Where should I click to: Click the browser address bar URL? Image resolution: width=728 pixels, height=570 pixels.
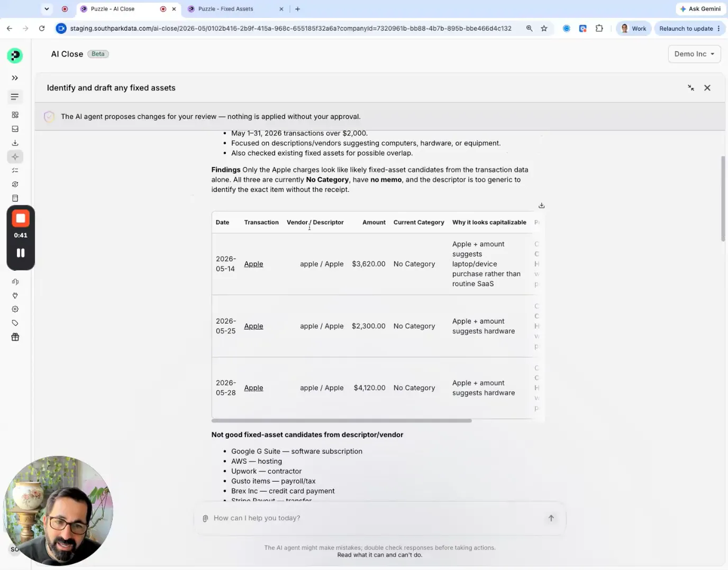click(x=290, y=29)
